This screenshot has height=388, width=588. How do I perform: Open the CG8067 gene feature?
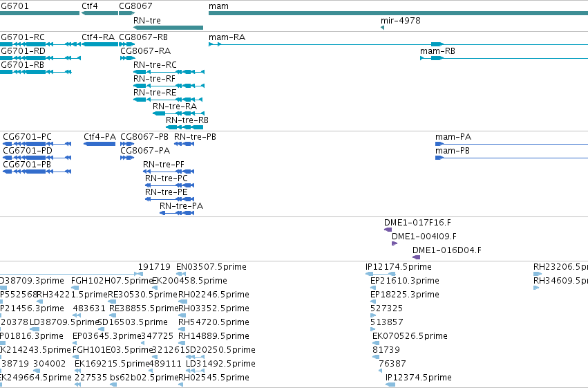[126, 14]
